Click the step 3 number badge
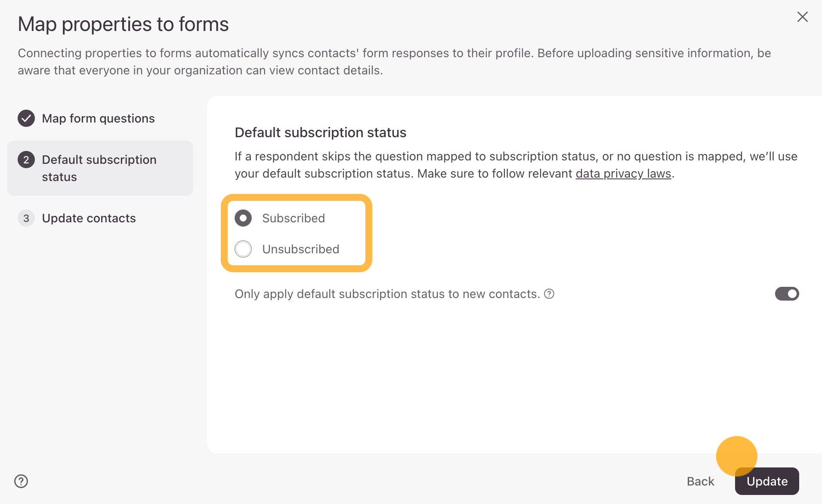Screen dimensions: 822x504 [x=26, y=218]
